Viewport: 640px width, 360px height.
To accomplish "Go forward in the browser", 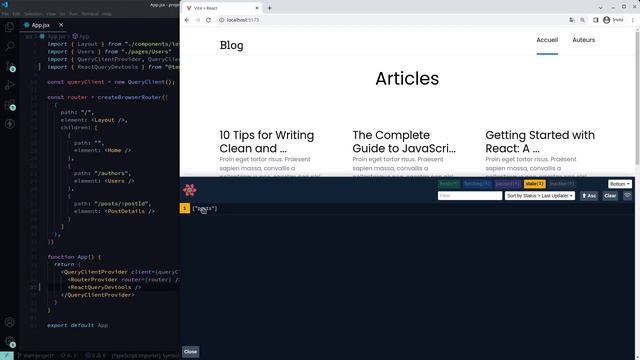I will coord(198,20).
